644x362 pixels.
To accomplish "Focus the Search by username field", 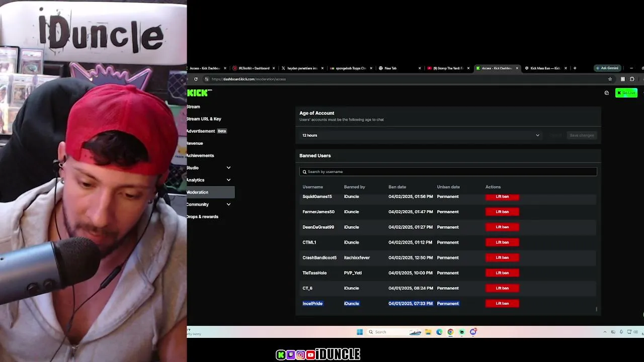I will pos(448,172).
